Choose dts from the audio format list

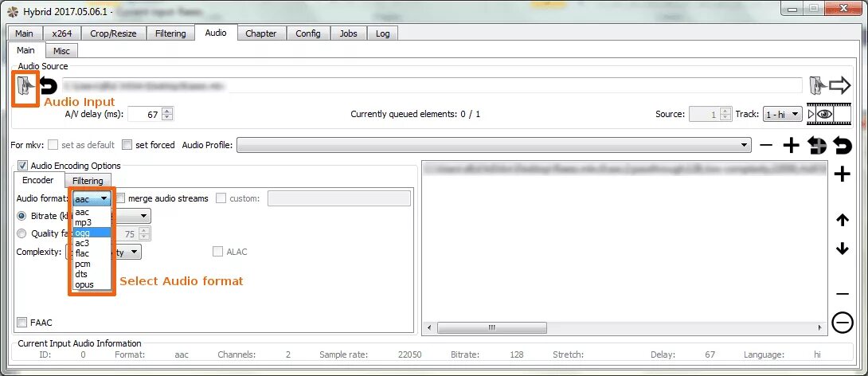[x=92, y=274]
